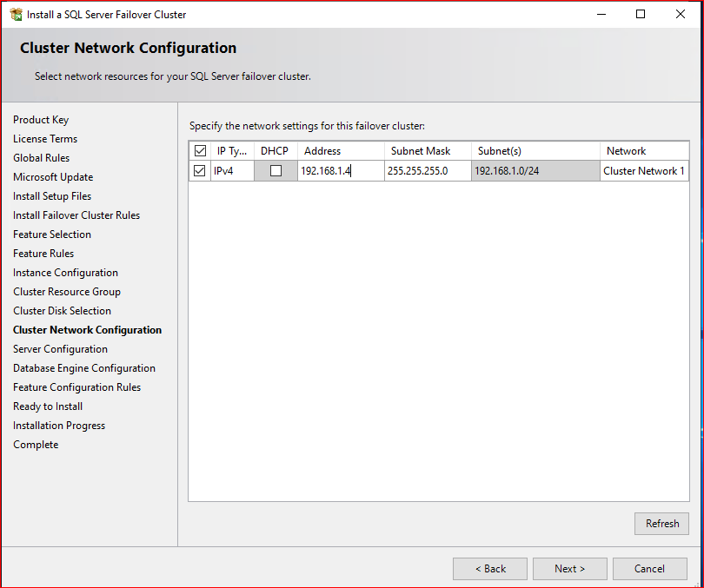The width and height of the screenshot is (704, 588).
Task: Click the Address field containing 192.168.1.4
Action: (341, 171)
